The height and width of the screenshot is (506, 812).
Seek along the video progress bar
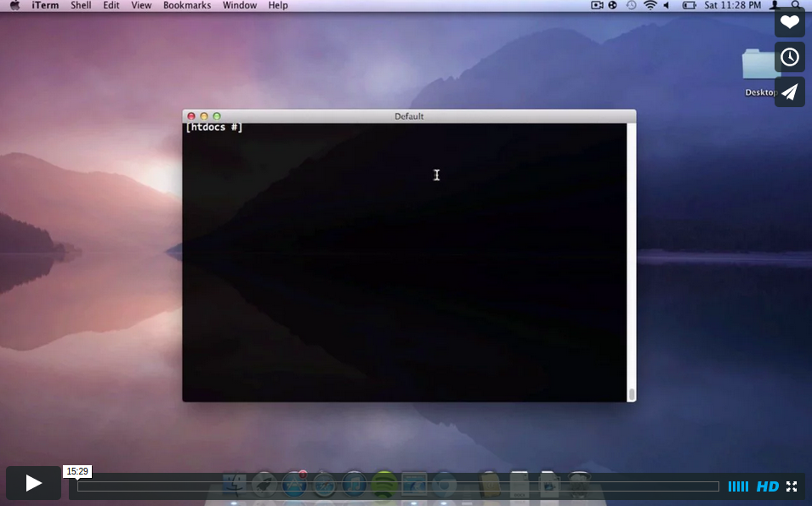point(397,486)
